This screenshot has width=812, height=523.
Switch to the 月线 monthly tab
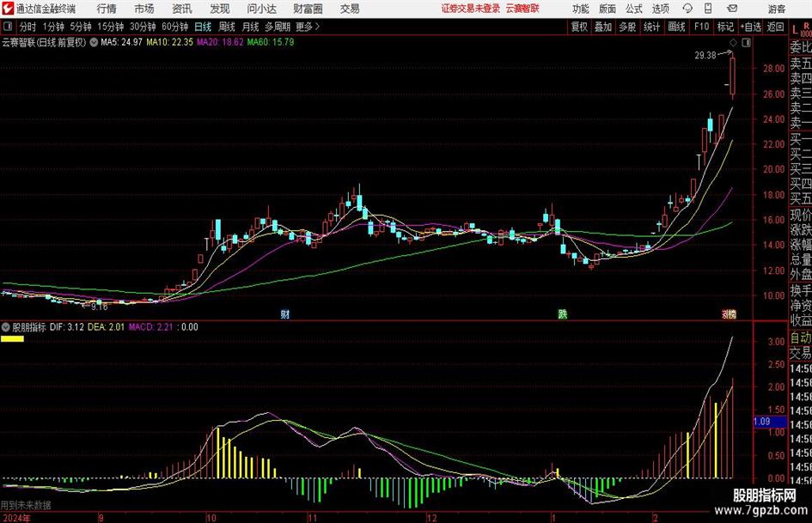pos(250,27)
